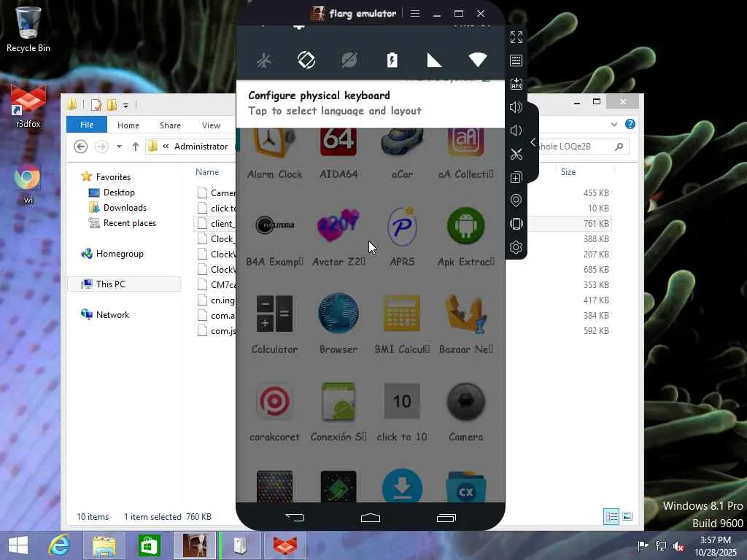Launch the B4A Example app
This screenshot has width=747, height=560.
pyautogui.click(x=274, y=237)
